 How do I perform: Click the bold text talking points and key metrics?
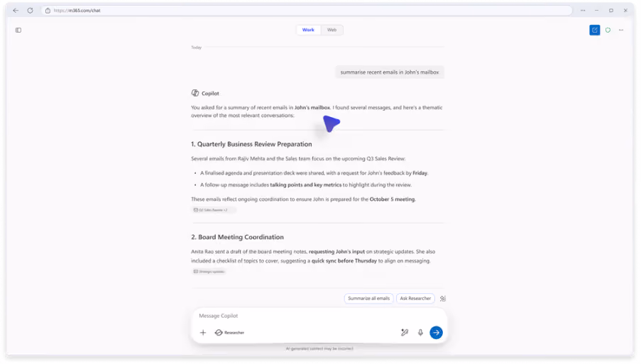[305, 185]
